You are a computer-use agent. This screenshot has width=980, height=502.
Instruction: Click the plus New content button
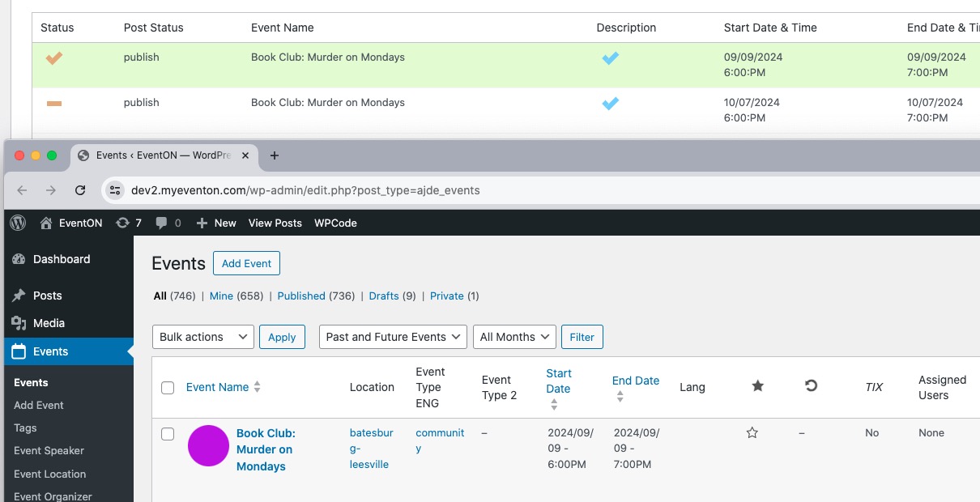(x=216, y=223)
